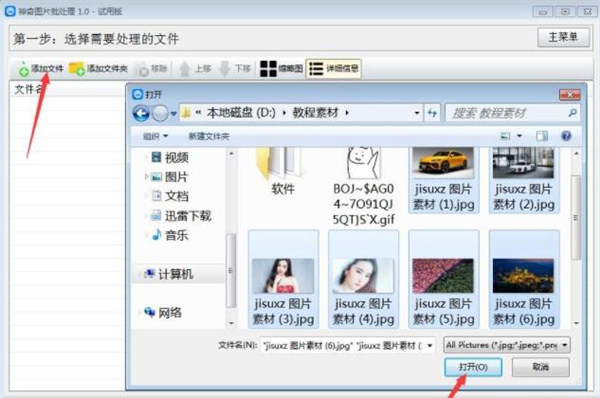The image size is (600, 398).
Task: Open the All Pictures file type dropdown
Action: pos(507,345)
